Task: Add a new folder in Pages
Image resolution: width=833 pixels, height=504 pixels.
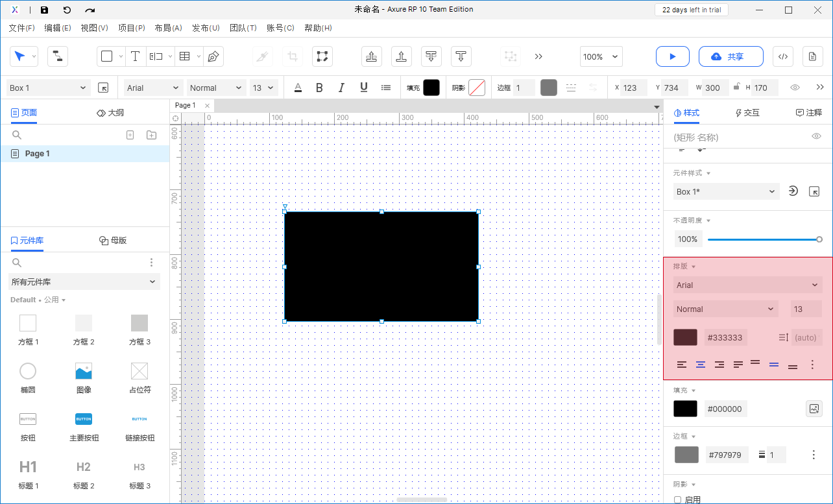Action: tap(151, 135)
